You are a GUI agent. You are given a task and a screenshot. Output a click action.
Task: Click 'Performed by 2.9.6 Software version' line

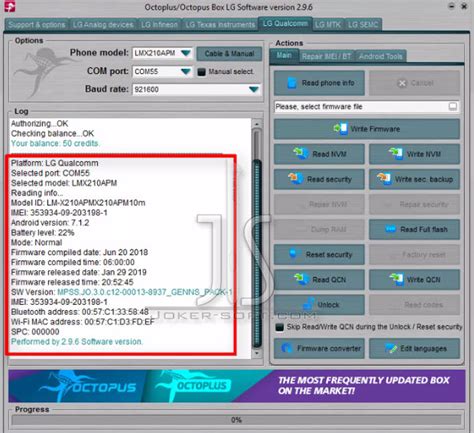77,342
